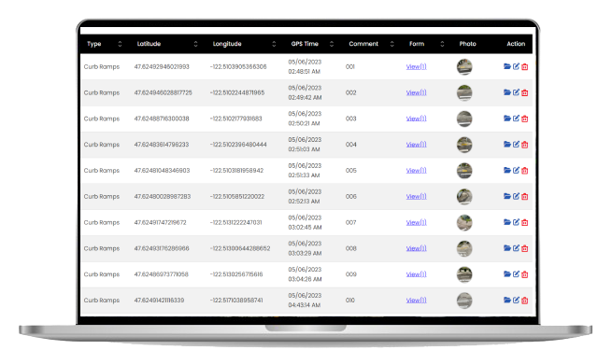Open View(1) form link for comment 007
The image size is (598, 364).
pyautogui.click(x=416, y=222)
